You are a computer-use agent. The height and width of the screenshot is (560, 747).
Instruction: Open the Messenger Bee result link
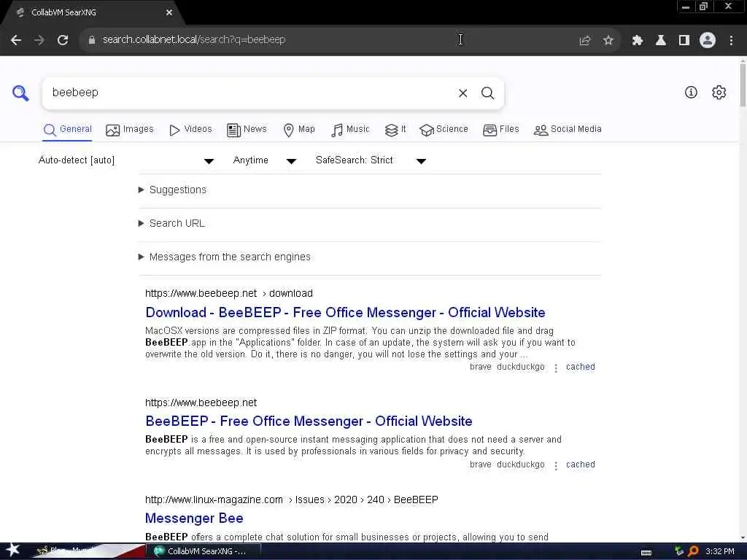(194, 518)
